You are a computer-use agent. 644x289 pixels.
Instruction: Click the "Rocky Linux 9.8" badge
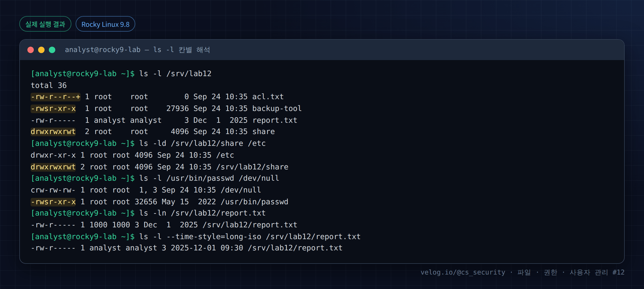click(105, 24)
